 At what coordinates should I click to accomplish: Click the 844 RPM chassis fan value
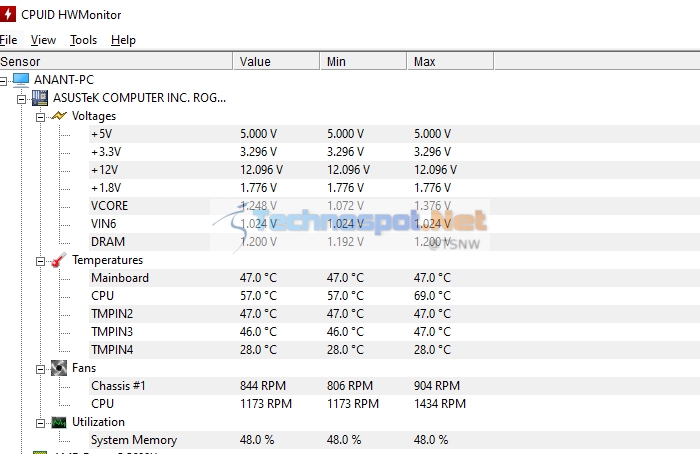263,386
